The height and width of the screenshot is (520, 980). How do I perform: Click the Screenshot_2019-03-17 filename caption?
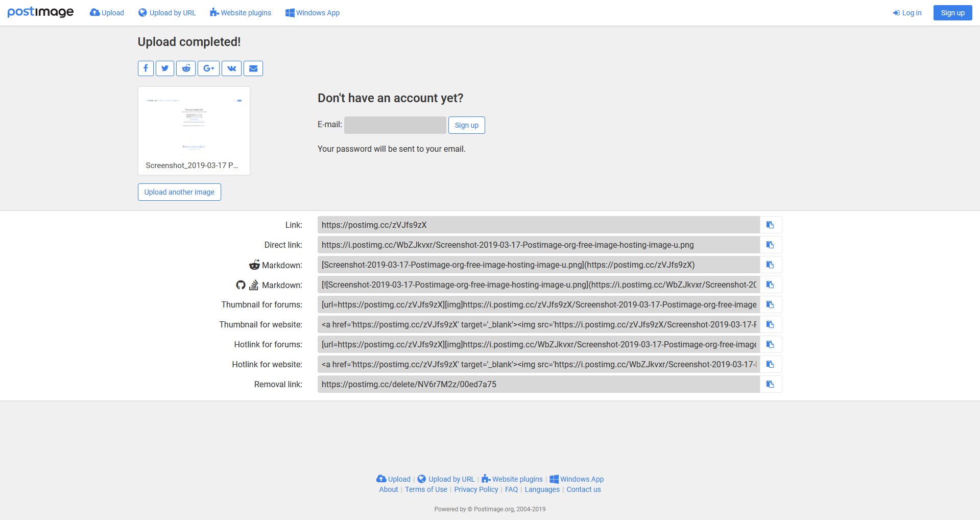coord(192,166)
